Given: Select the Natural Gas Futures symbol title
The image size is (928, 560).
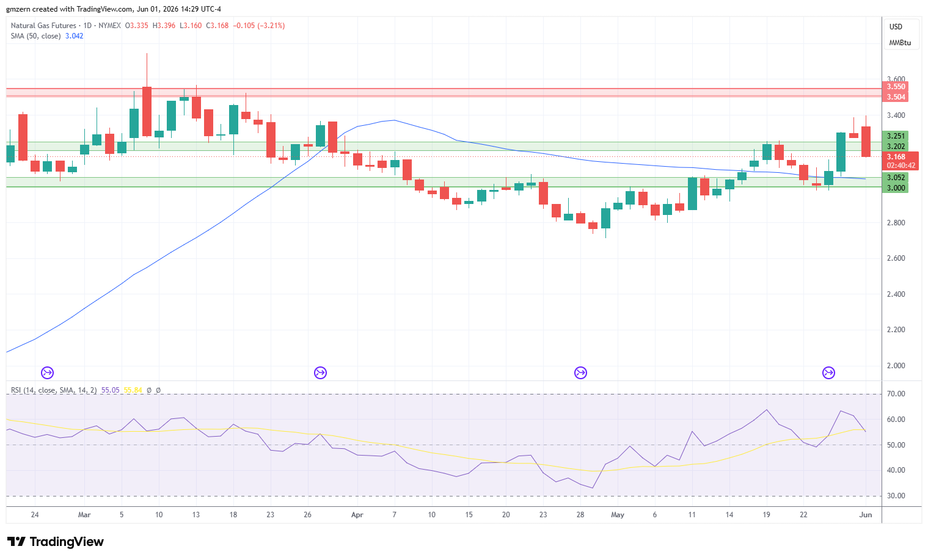Looking at the screenshot, I should tap(43, 26).
